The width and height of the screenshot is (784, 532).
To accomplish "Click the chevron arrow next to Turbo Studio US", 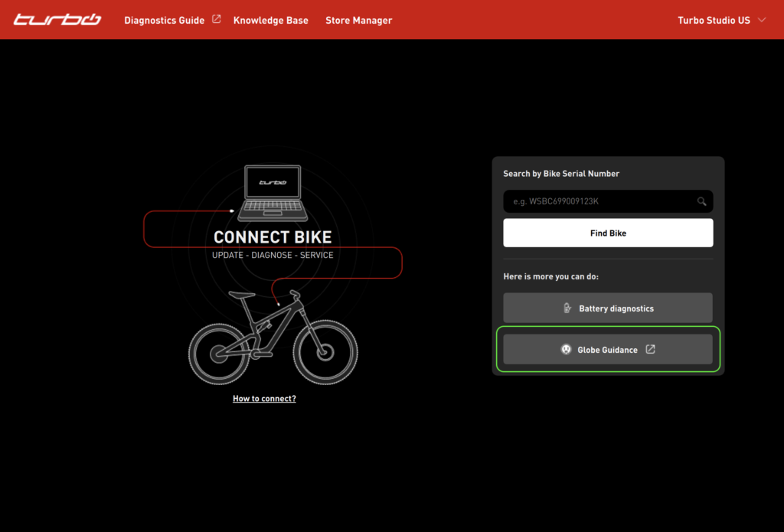I will pyautogui.click(x=761, y=20).
